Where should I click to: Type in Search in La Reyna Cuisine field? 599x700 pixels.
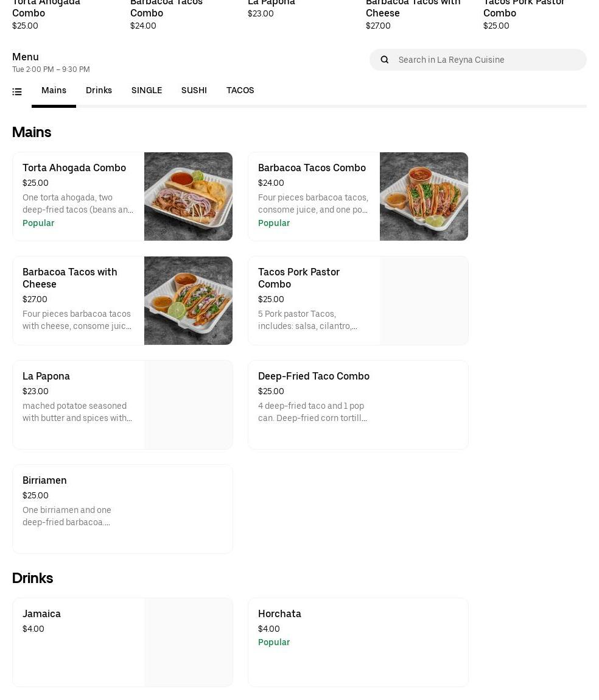tap(487, 60)
